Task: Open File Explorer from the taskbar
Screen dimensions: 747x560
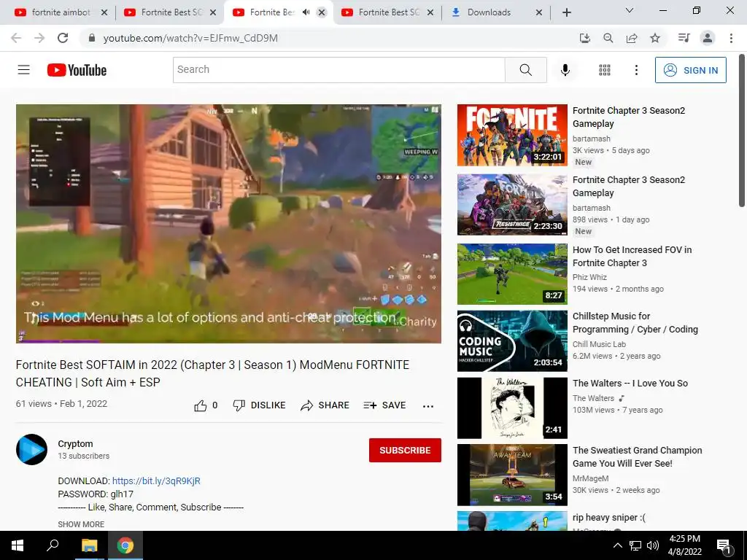Action: [x=89, y=545]
